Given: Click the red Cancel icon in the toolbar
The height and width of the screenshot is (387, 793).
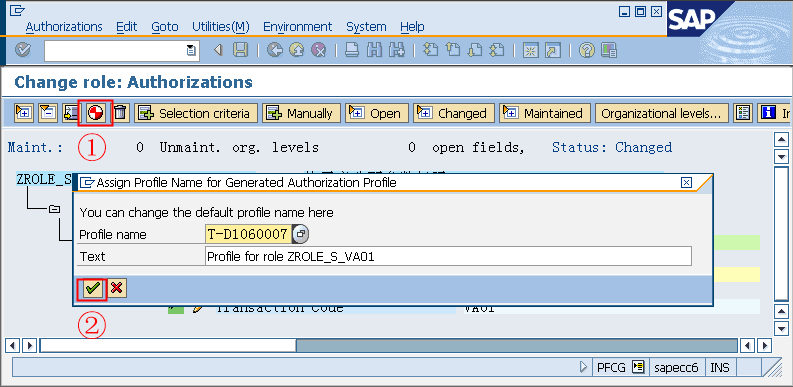Looking at the screenshot, I should click(318, 50).
